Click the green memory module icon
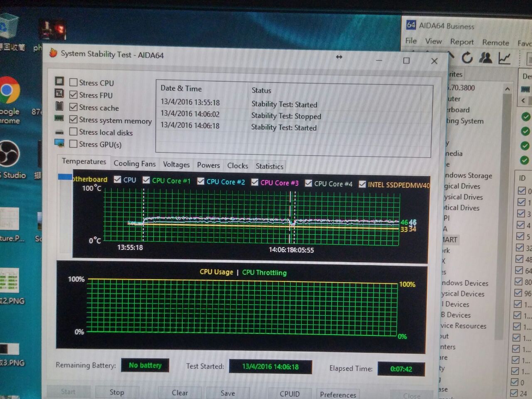 (59, 118)
